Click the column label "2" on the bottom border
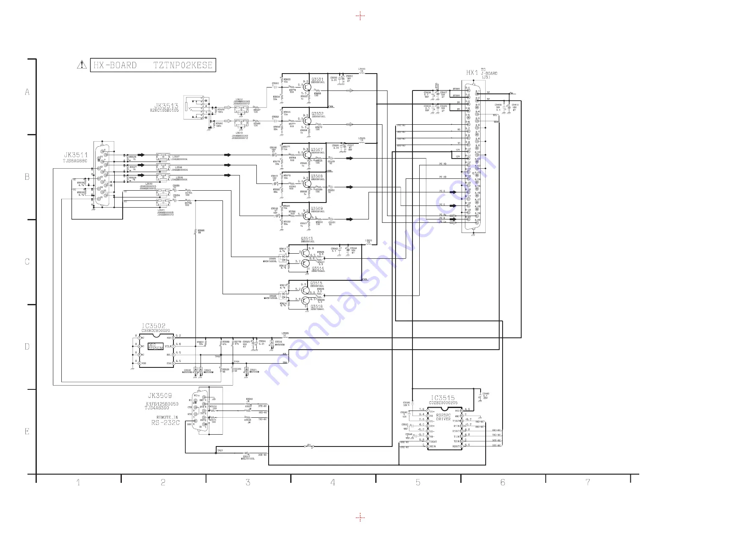 [163, 482]
